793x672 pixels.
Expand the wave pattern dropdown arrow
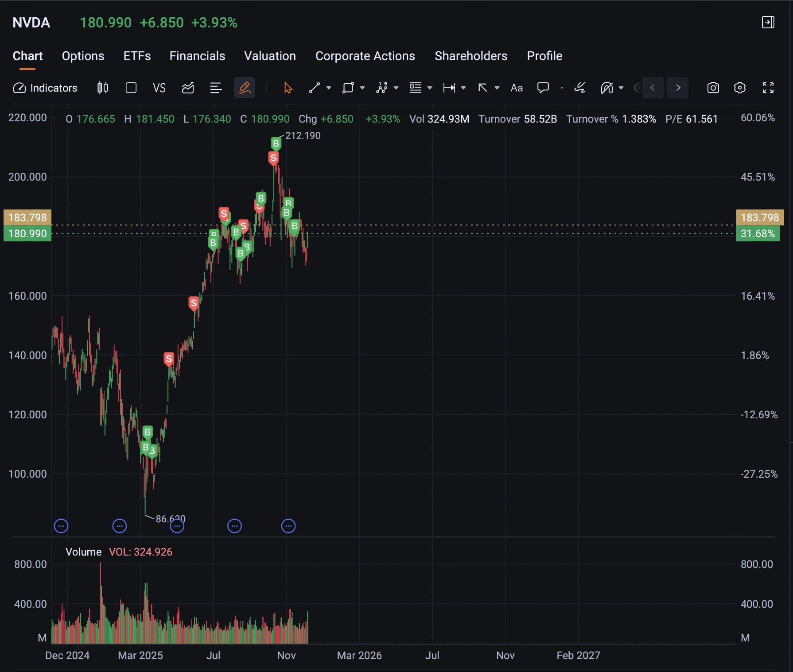396,88
